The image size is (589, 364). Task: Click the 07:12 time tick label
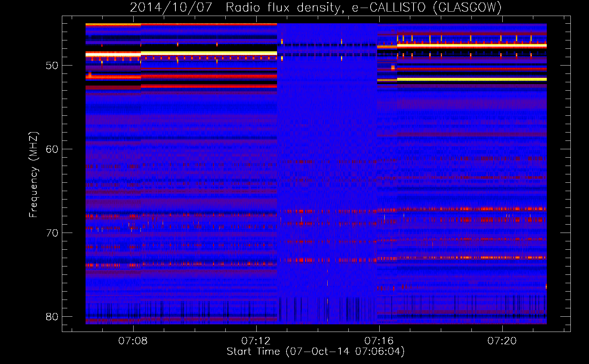[x=256, y=341]
